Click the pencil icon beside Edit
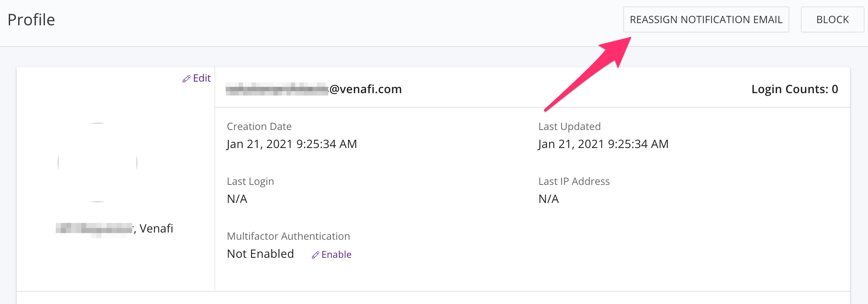 coord(186,79)
